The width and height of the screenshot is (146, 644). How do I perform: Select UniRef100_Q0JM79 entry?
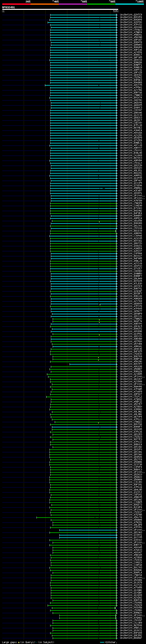point(131,583)
